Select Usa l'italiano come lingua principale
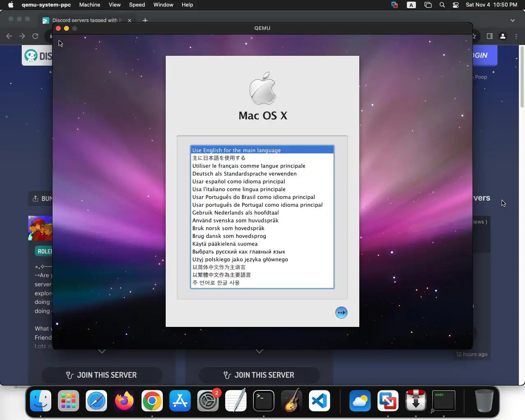 [x=262, y=189]
